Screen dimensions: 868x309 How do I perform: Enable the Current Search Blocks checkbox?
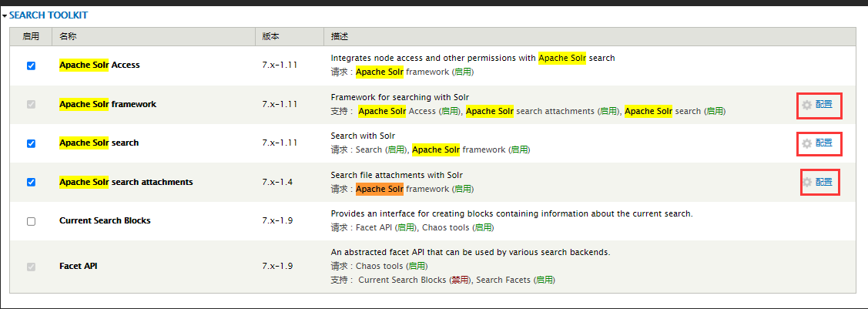click(x=31, y=221)
